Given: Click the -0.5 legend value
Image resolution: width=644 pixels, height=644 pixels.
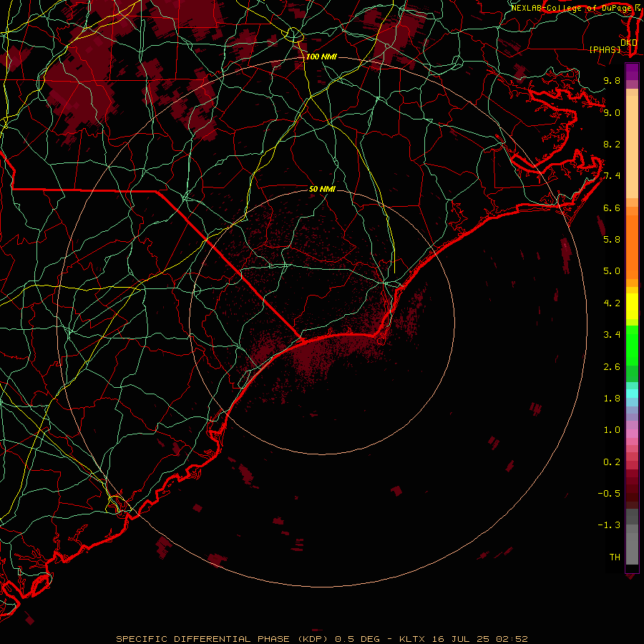Looking at the screenshot, I should [x=609, y=494].
